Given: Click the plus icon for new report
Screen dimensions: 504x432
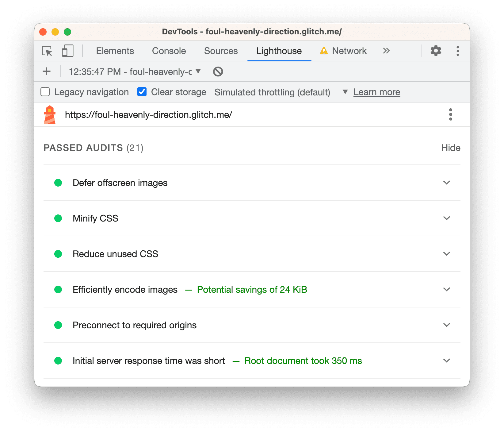Looking at the screenshot, I should coord(47,71).
